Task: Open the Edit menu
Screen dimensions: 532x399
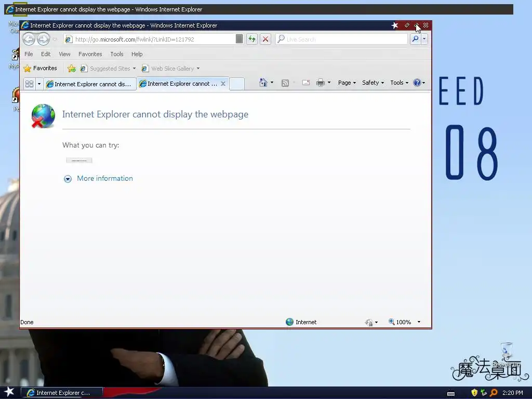Action: point(46,54)
